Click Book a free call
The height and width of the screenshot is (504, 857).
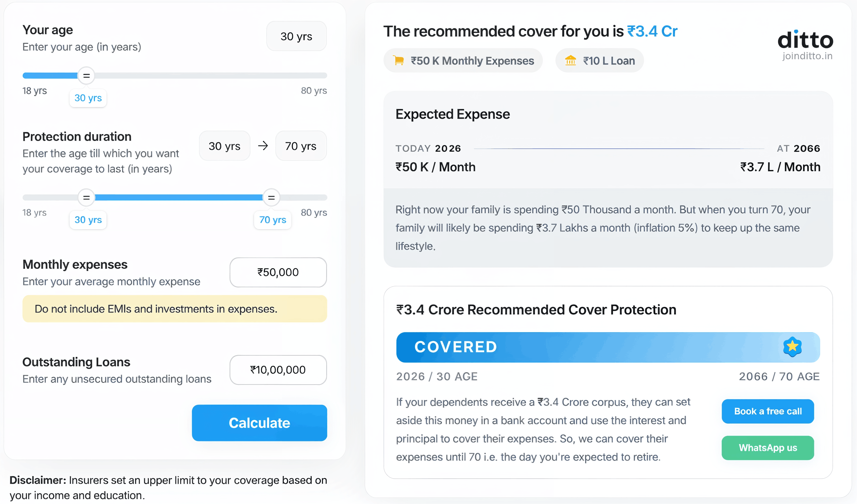768,411
